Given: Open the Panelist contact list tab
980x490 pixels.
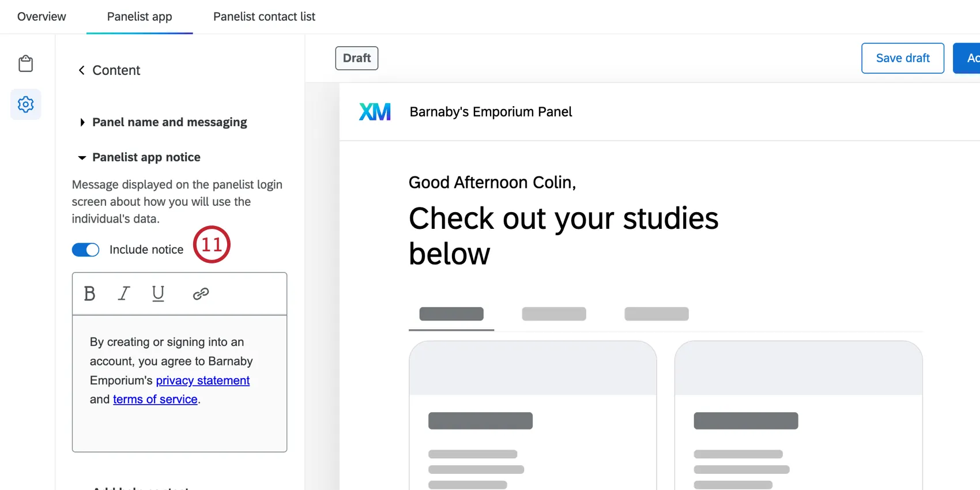Looking at the screenshot, I should pyautogui.click(x=263, y=17).
